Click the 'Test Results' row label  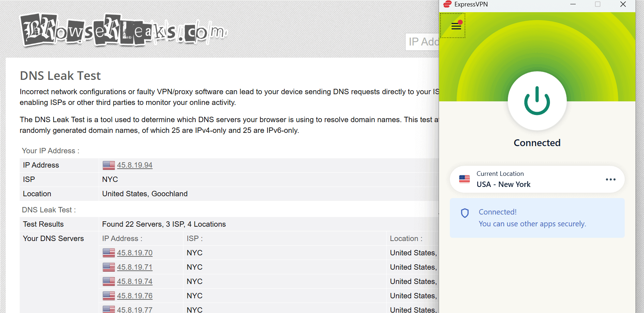[x=43, y=224]
